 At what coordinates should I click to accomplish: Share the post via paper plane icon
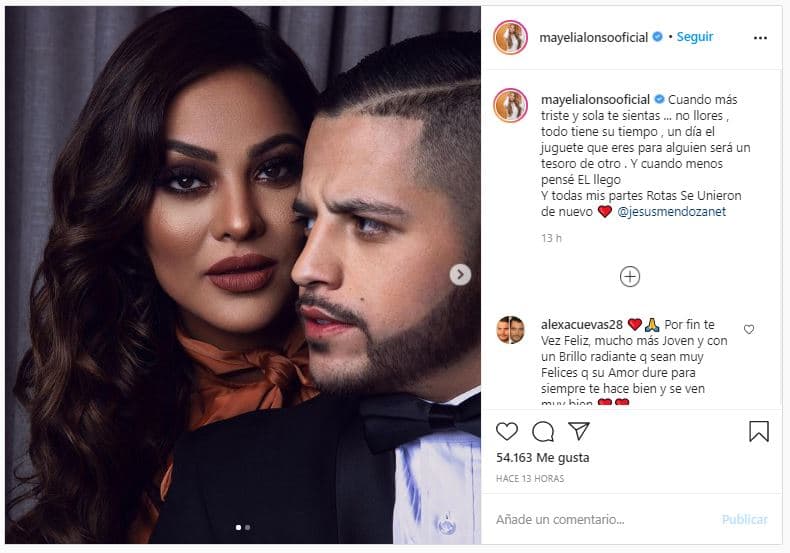click(x=578, y=431)
